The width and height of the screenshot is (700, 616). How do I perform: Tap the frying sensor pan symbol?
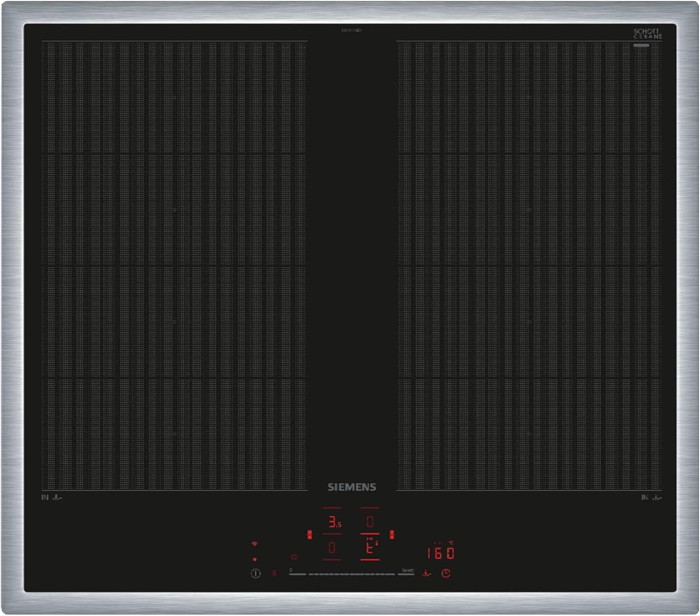[427, 573]
